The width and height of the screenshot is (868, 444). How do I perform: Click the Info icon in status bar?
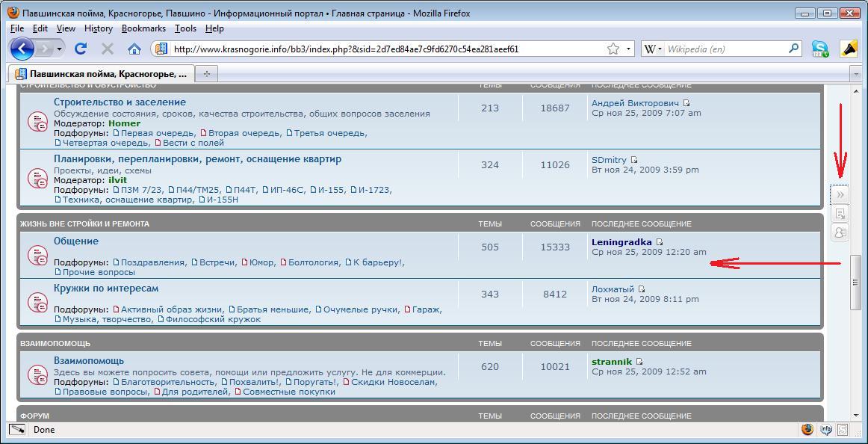point(826,430)
